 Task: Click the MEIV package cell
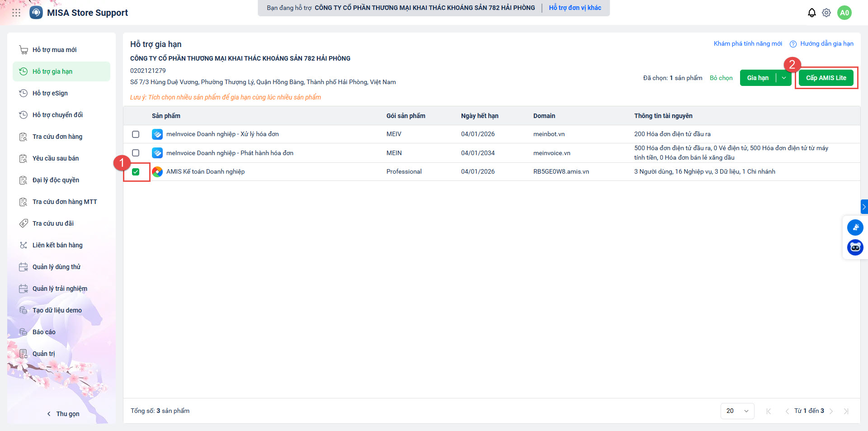coord(394,134)
